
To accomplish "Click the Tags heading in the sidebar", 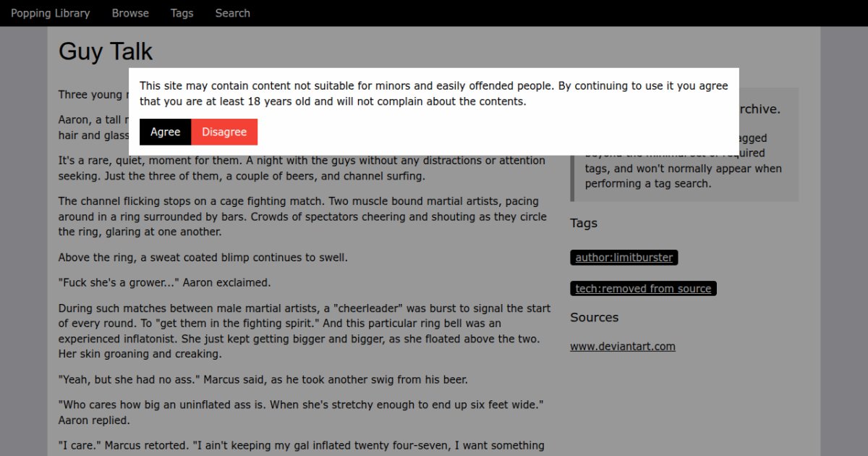I will pos(583,223).
